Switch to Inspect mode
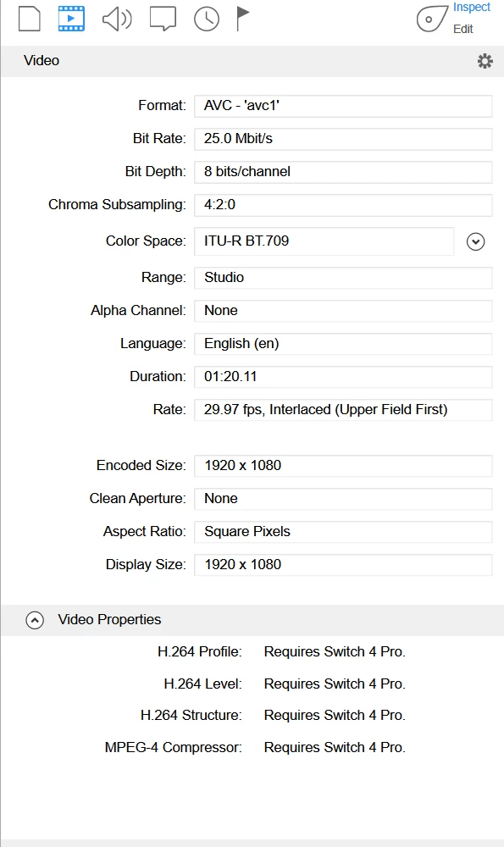This screenshot has height=847, width=504. (472, 7)
